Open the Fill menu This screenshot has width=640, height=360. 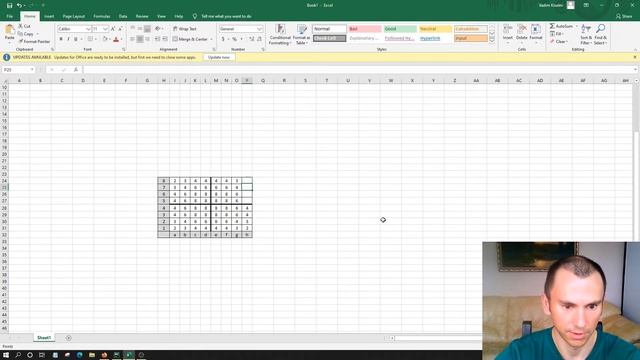557,34
